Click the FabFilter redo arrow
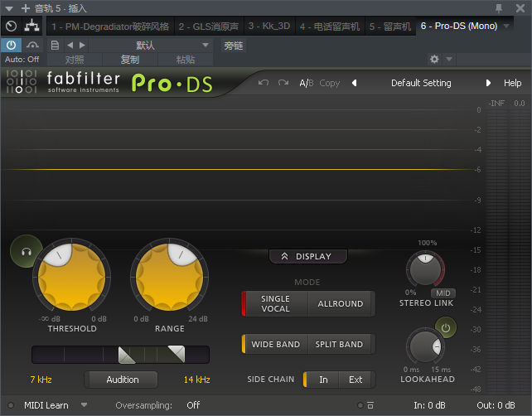The width and height of the screenshot is (532, 416). (x=283, y=83)
